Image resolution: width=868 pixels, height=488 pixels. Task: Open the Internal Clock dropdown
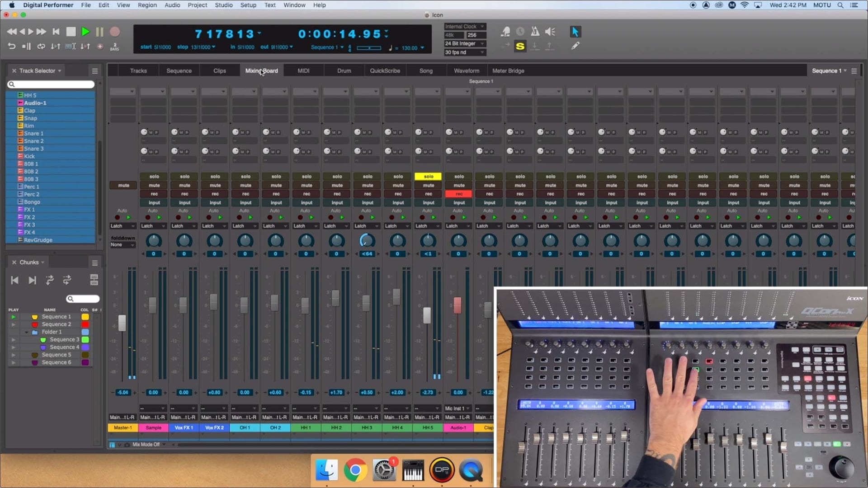click(465, 26)
